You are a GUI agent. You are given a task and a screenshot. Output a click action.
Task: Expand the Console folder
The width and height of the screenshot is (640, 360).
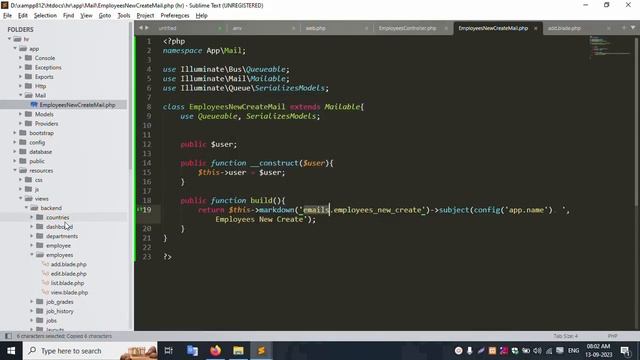tap(20, 58)
